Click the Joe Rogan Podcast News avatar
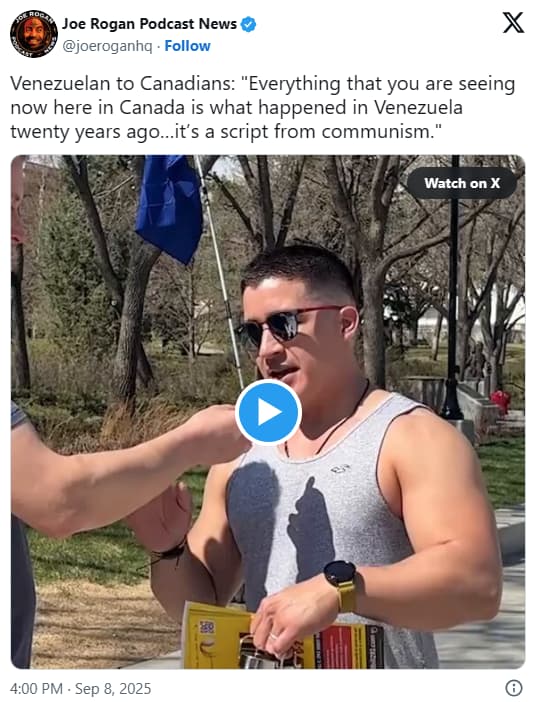This screenshot has width=537, height=702. click(x=34, y=34)
